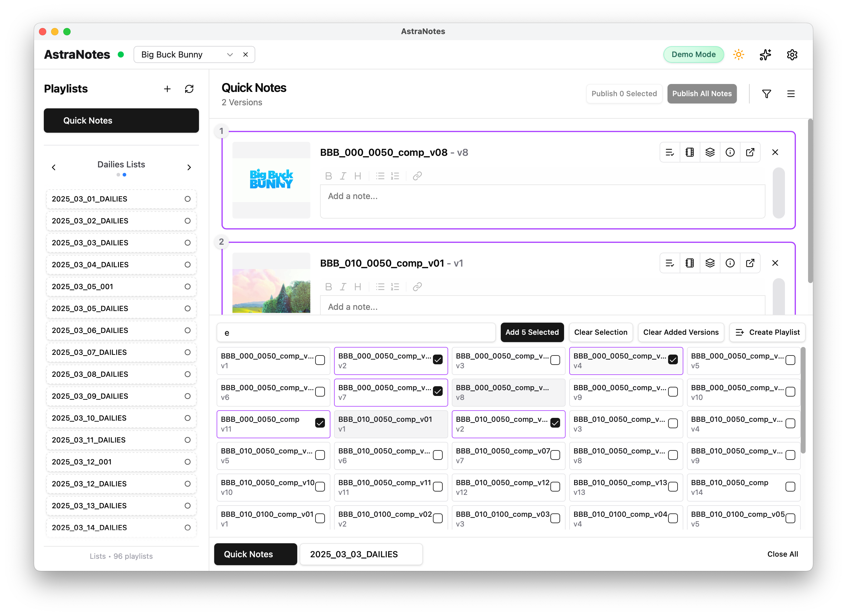Open settings gear icon
Image resolution: width=847 pixels, height=616 pixels.
(x=792, y=54)
